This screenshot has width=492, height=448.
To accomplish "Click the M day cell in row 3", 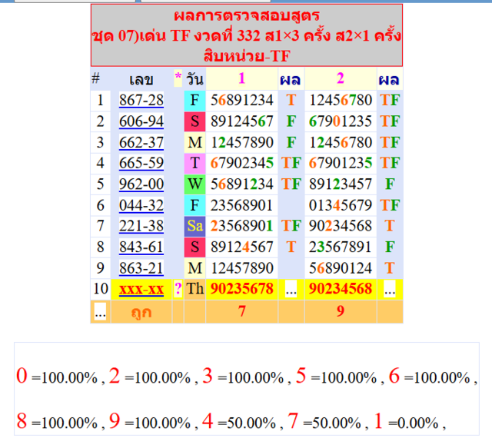I will point(194,142).
